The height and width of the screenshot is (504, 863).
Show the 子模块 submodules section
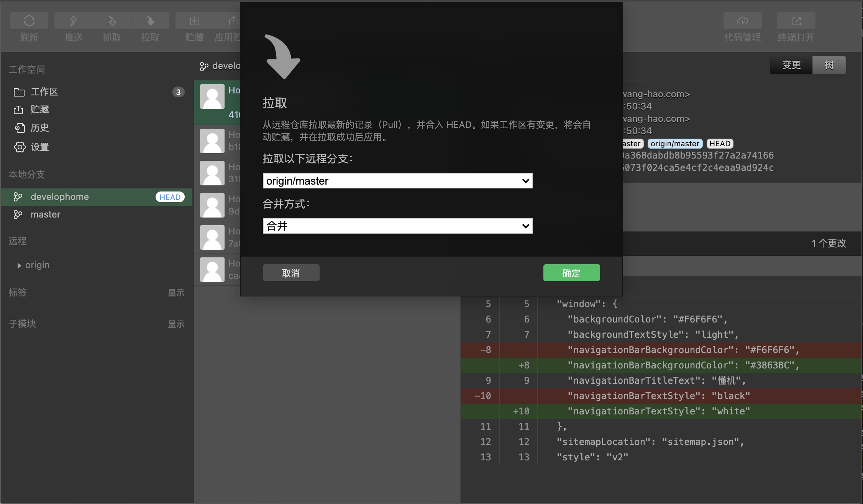coord(176,324)
